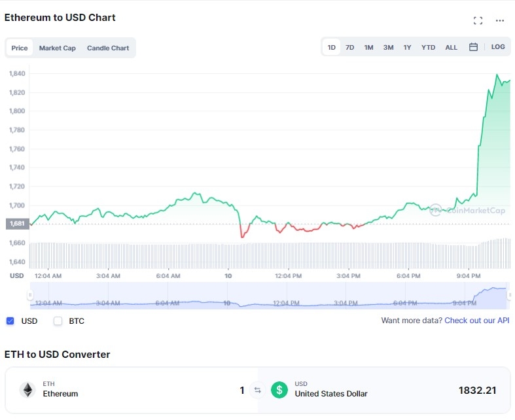Open fullscreen chart view icon
515x420 pixels.
pos(478,21)
